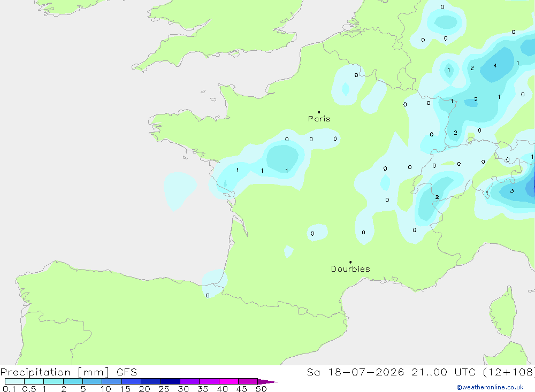The image size is (535, 392).
Task: Pick the 0.1–0.5 mm legend swatch
Action: pyautogui.click(x=14, y=381)
